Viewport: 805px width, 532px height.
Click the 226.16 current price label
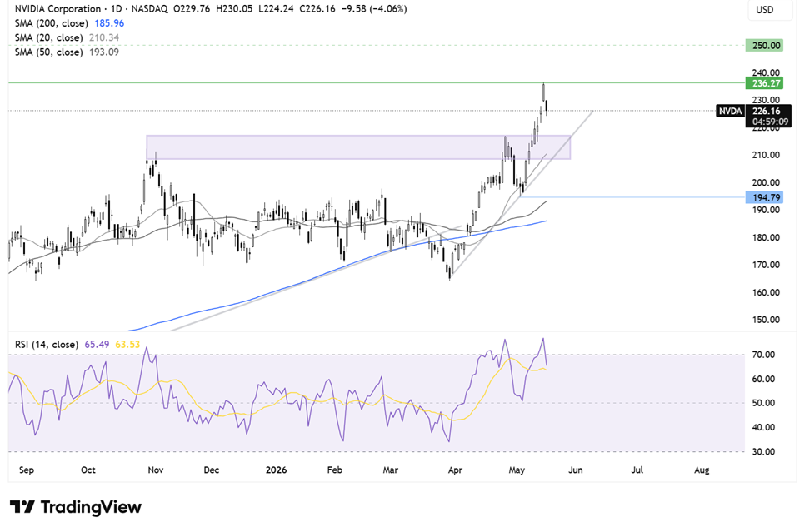[x=767, y=111]
